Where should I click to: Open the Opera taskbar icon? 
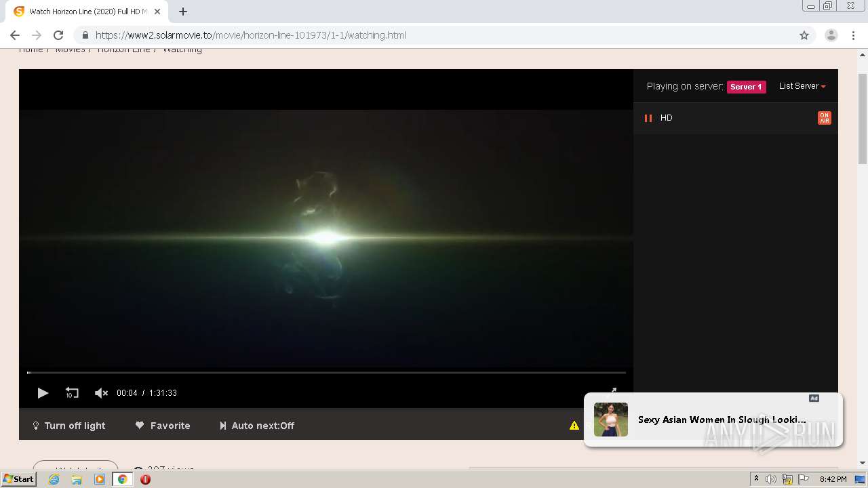click(145, 479)
